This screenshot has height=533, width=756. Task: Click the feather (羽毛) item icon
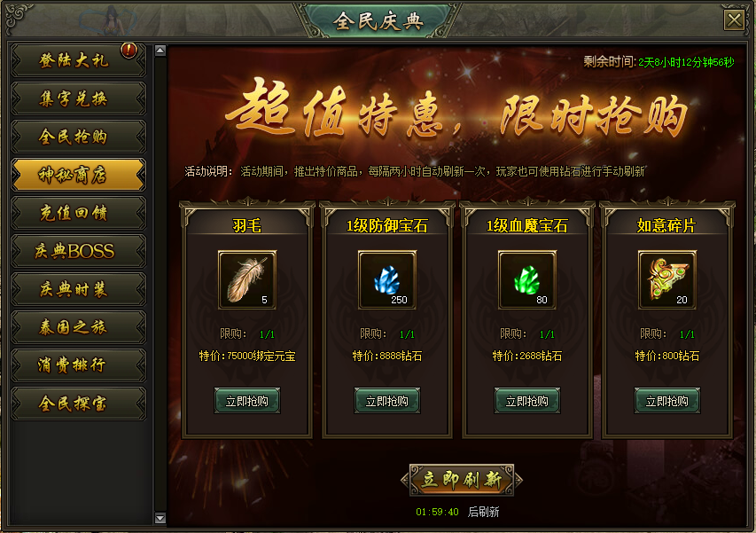[x=247, y=279]
